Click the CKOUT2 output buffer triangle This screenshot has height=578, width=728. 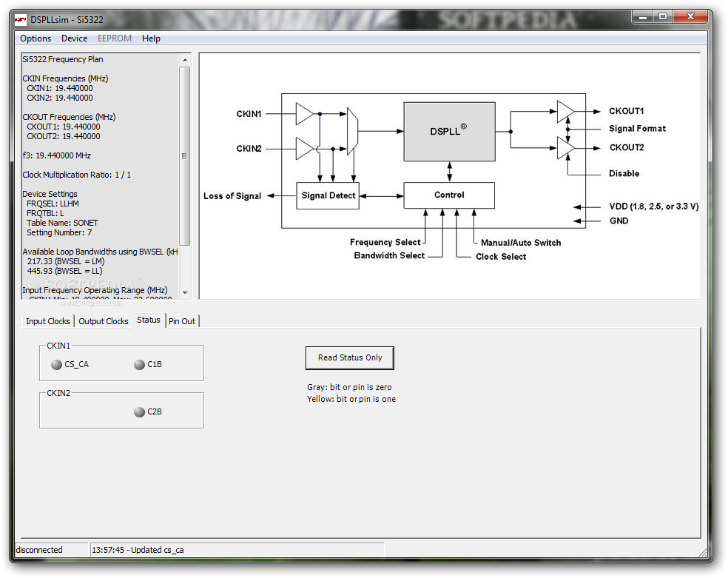click(x=565, y=148)
